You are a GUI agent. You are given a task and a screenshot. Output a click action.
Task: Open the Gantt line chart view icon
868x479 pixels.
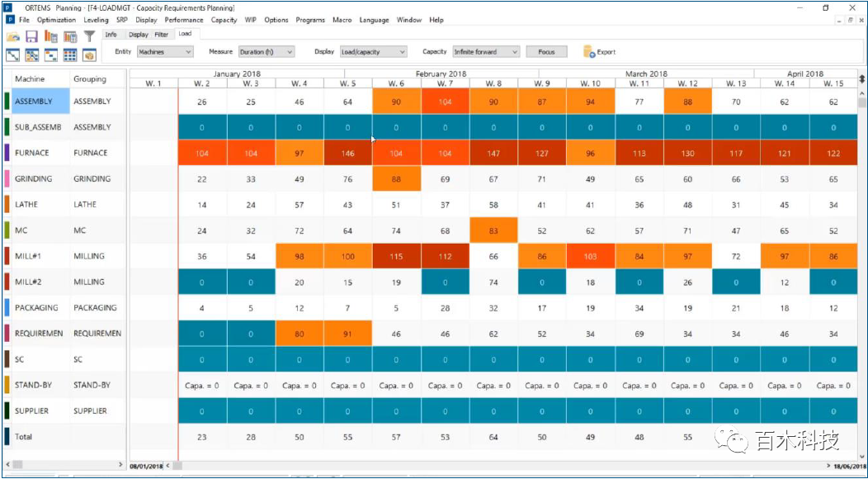(x=13, y=55)
